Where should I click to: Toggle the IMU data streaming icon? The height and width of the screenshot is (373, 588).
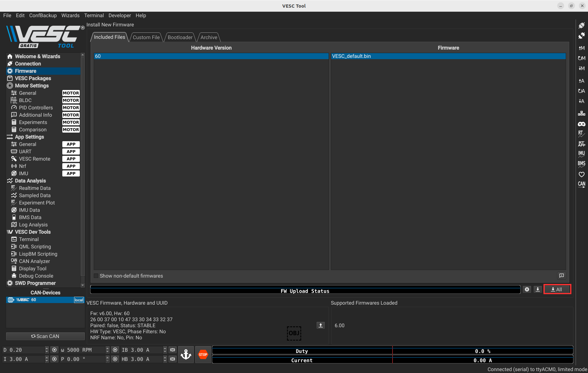tap(581, 154)
